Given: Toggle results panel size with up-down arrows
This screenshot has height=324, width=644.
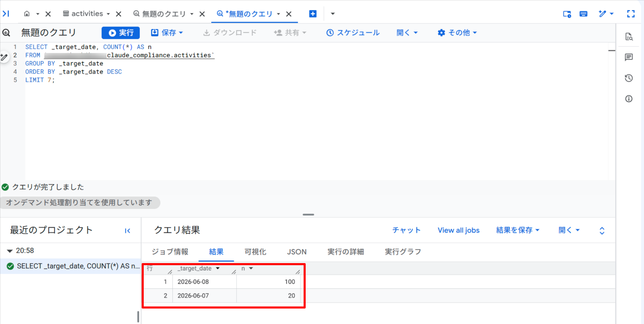Looking at the screenshot, I should click(x=602, y=230).
